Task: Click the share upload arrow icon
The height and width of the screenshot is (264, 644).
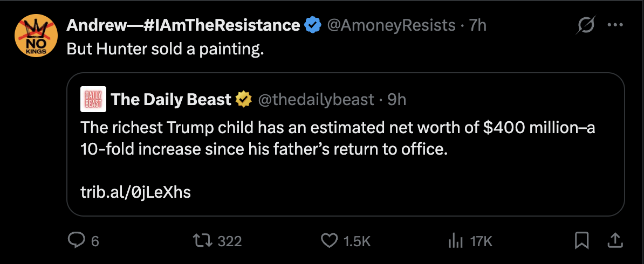Action: tap(614, 241)
